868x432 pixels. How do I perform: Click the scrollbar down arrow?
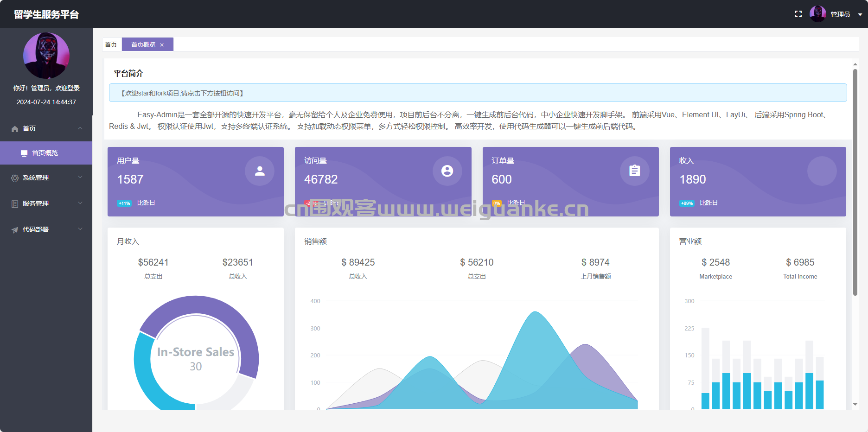[x=855, y=405]
